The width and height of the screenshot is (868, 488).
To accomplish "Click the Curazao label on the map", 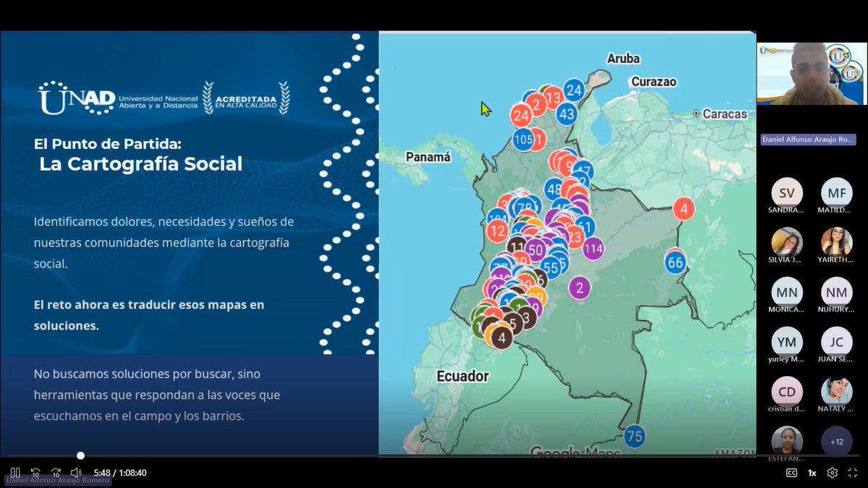I will coord(654,82).
